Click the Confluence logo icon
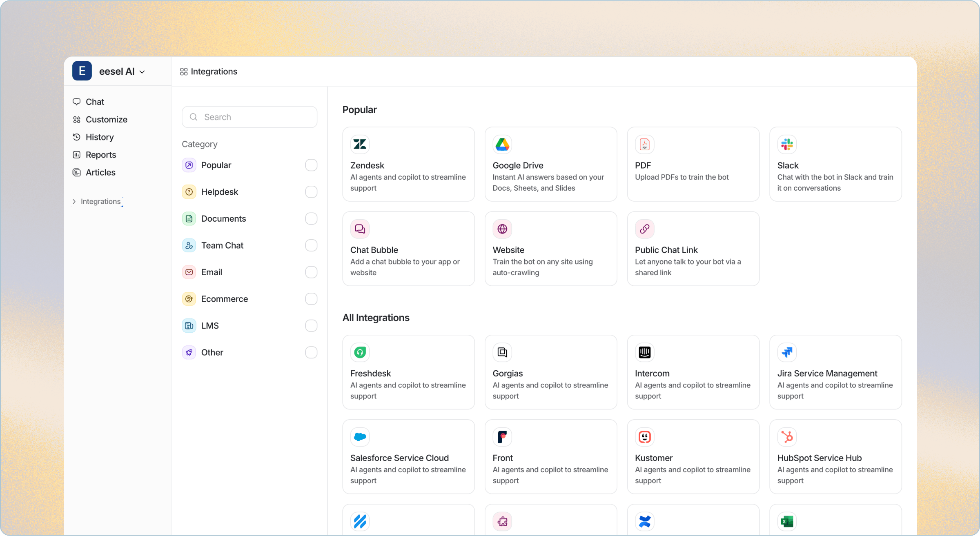Image resolution: width=980 pixels, height=536 pixels. pos(644,521)
